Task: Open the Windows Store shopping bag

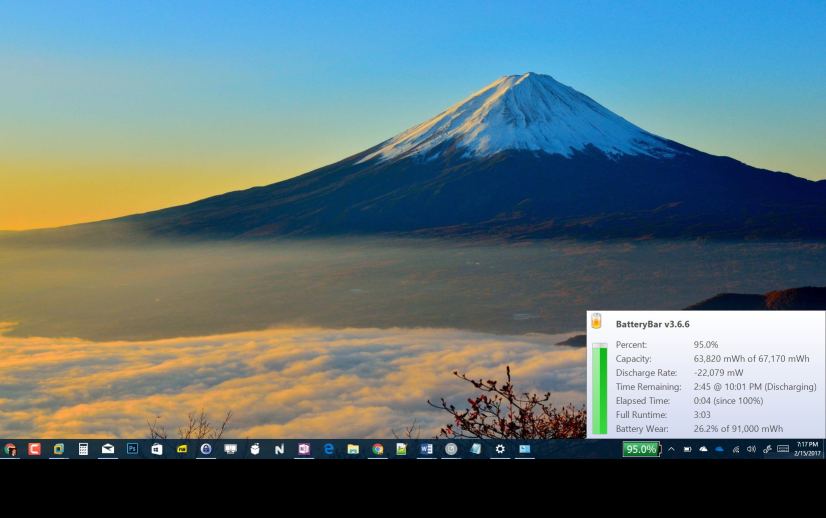Action: 157,449
